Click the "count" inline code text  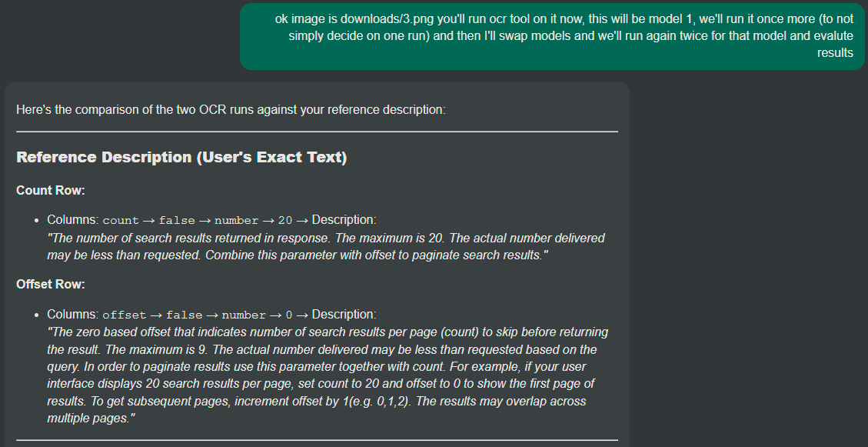(x=121, y=220)
